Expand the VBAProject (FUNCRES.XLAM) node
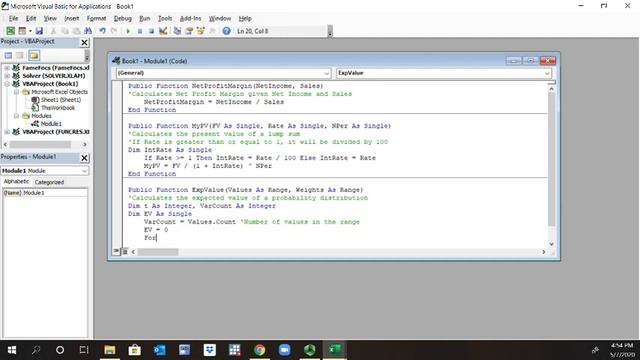The height and width of the screenshot is (360, 640). click(7, 132)
